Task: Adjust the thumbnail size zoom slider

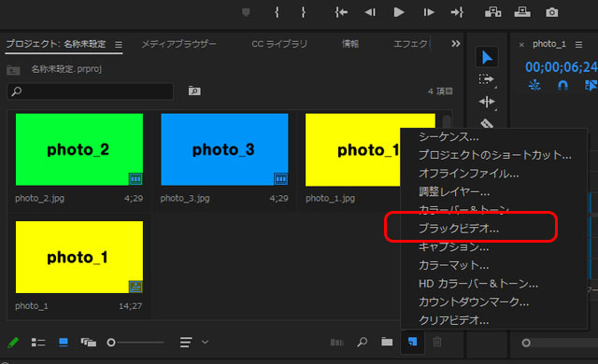Action: click(111, 343)
